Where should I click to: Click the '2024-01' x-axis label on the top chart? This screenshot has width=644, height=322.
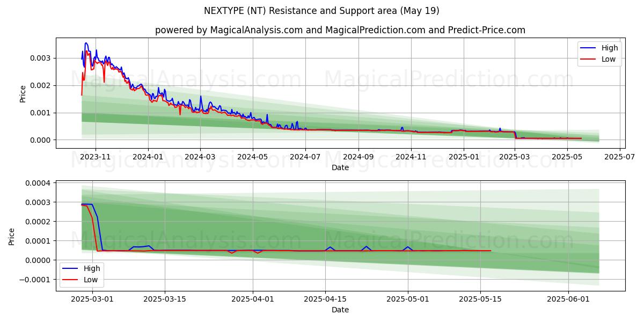point(148,157)
